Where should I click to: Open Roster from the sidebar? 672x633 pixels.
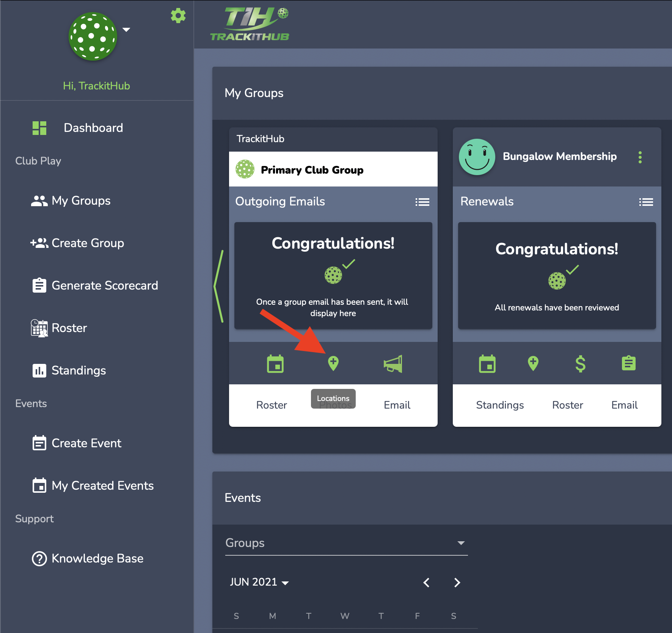(x=69, y=328)
